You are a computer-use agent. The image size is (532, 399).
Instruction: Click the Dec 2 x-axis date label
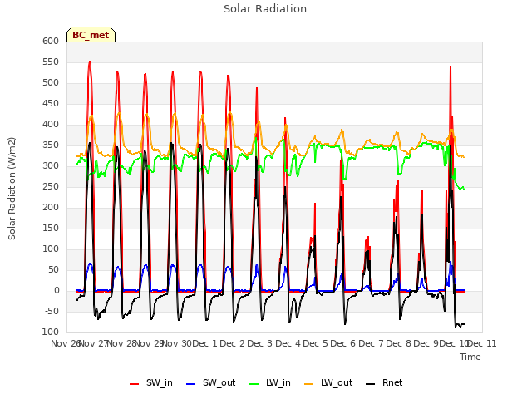tap(233, 343)
